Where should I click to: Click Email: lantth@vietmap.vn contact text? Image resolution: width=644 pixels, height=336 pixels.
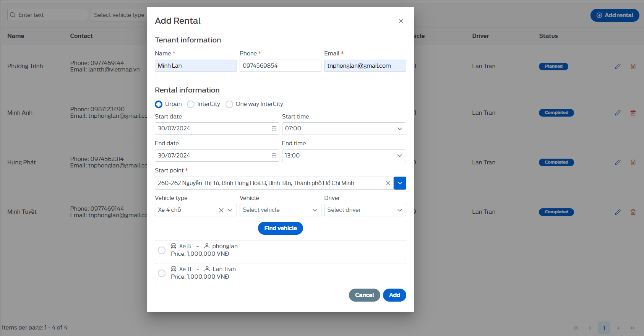pos(105,70)
